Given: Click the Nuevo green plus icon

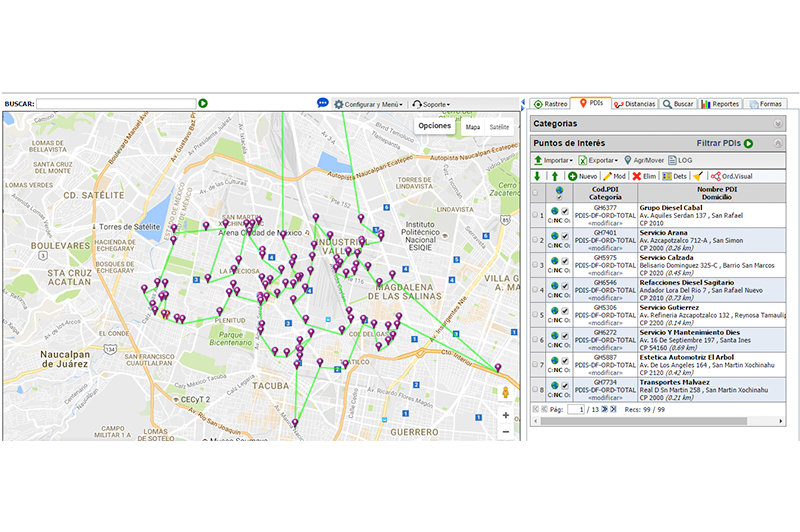Looking at the screenshot, I should (572, 176).
